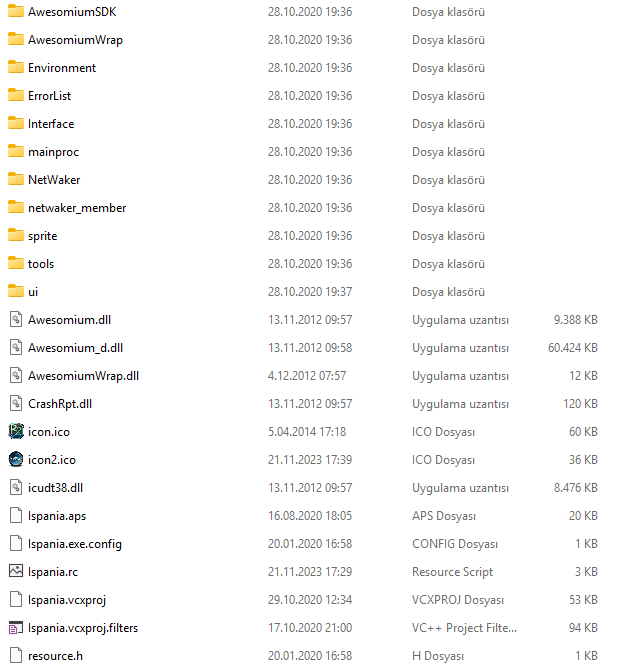Click the date 5.04.2014 17:18
Viewport: 619px width, 663px height.
(307, 432)
